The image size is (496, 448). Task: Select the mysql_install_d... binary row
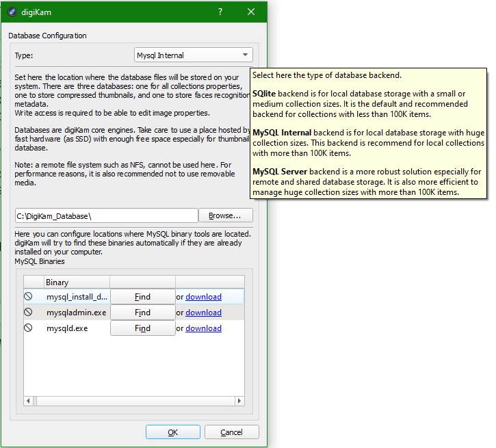(x=134, y=297)
